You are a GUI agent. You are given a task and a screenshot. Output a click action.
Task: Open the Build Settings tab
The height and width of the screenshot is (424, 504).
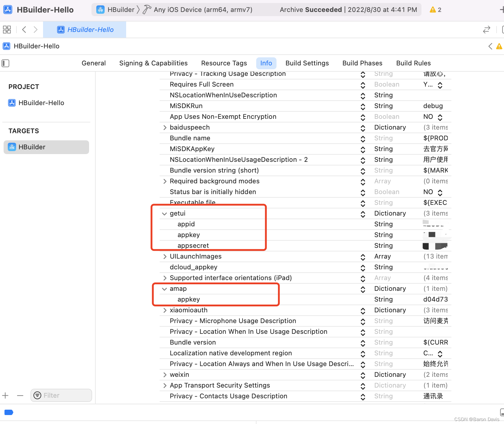point(307,63)
